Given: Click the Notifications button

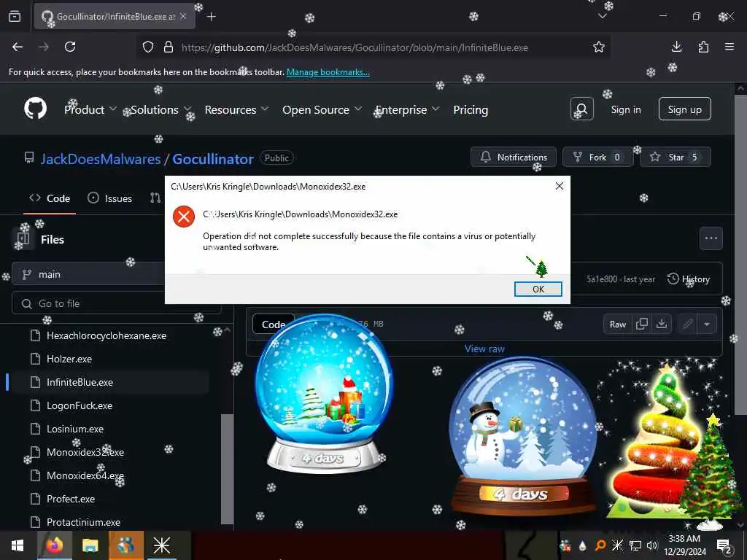Looking at the screenshot, I should [x=514, y=157].
